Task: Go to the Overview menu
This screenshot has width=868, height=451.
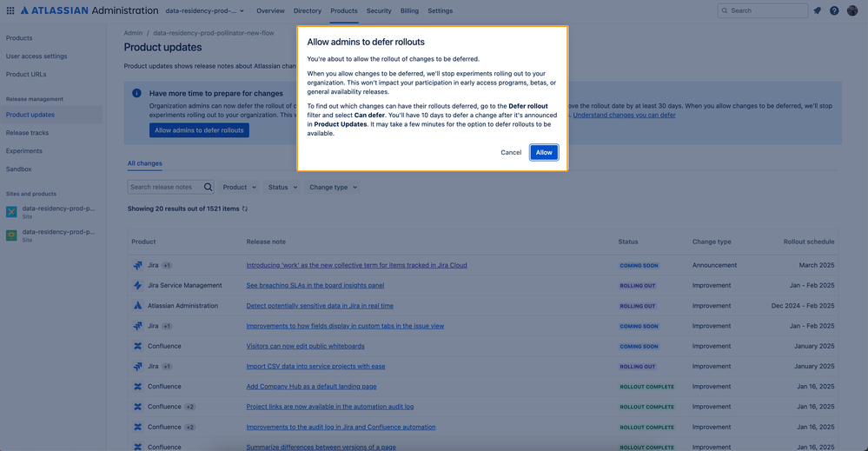Action: pyautogui.click(x=270, y=10)
